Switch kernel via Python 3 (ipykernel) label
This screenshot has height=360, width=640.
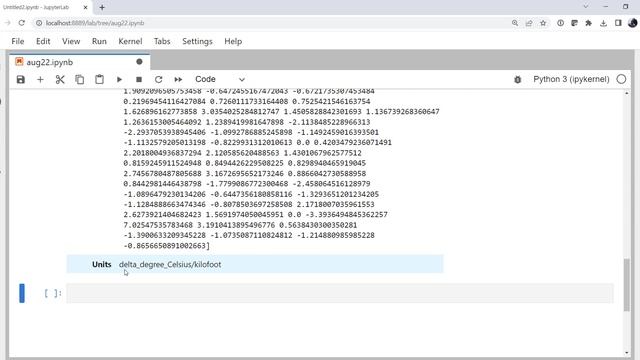(571, 79)
